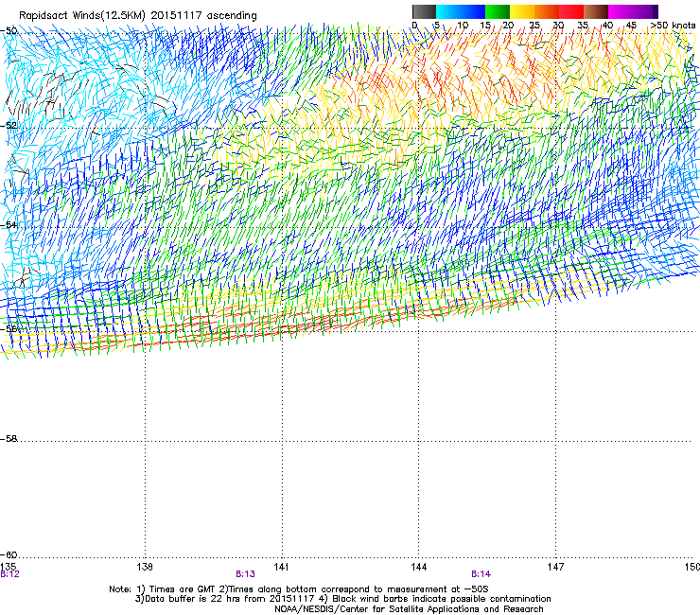Click the '-52' latitude axis label

[x=9, y=126]
